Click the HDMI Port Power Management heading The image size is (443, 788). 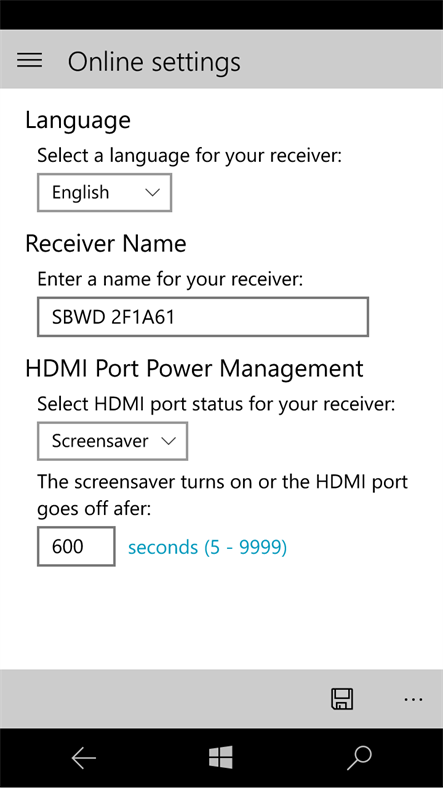[x=194, y=368]
